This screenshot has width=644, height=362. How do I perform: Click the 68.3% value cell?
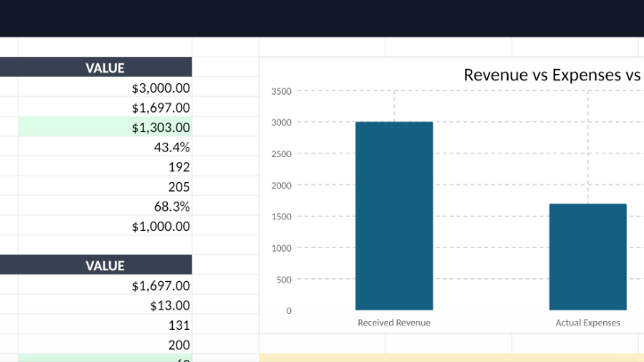point(105,205)
